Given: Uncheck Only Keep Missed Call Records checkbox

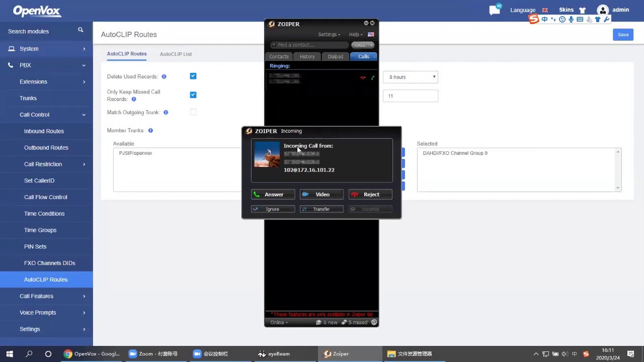Looking at the screenshot, I should 193,95.
